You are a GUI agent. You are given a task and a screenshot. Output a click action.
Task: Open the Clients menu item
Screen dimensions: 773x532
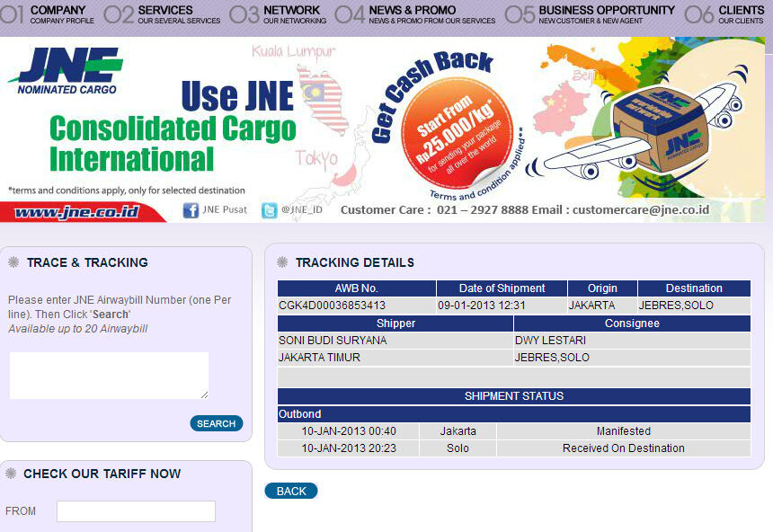(x=724, y=14)
